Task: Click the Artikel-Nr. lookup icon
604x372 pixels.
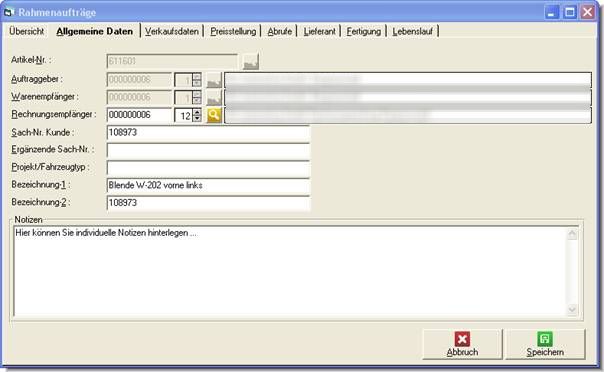Action: tap(251, 61)
